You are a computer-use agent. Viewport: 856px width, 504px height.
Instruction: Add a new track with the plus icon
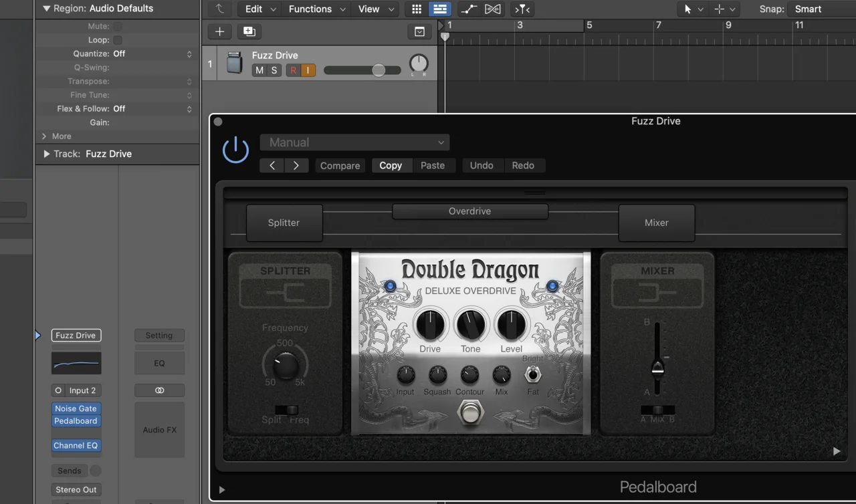tap(219, 31)
